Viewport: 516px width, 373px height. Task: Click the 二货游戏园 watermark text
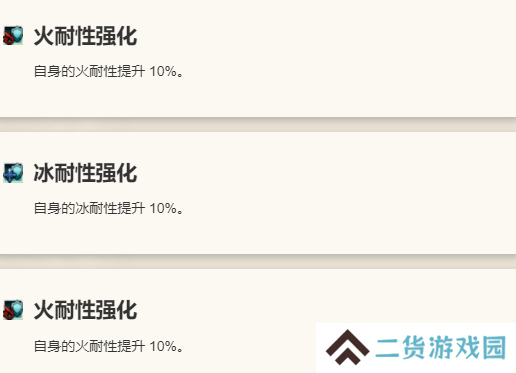(x=441, y=348)
